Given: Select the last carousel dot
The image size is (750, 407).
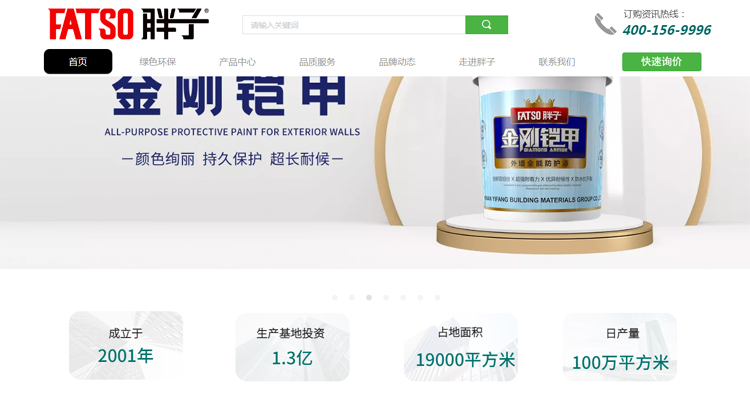Looking at the screenshot, I should (x=437, y=297).
